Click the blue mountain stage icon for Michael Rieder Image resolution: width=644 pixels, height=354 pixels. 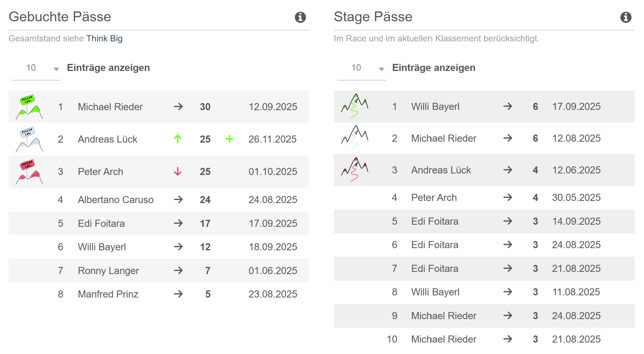coord(355,138)
